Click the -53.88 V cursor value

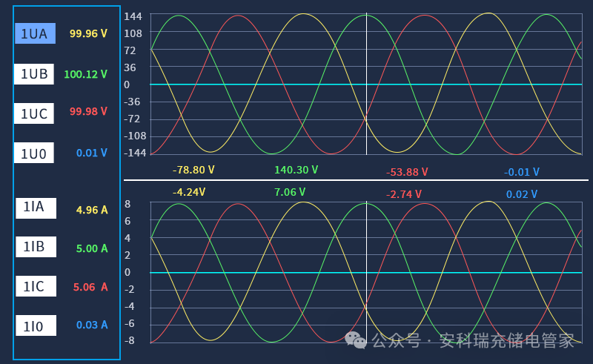coord(407,172)
